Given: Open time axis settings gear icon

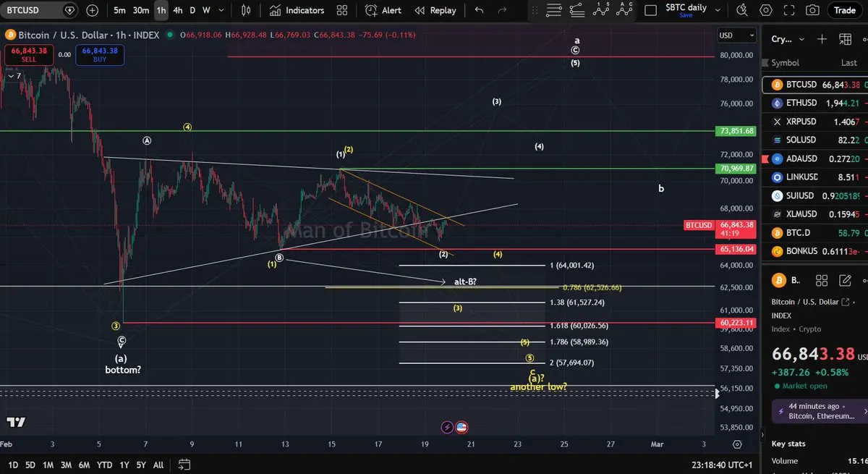Looking at the screenshot, I should coord(737,444).
